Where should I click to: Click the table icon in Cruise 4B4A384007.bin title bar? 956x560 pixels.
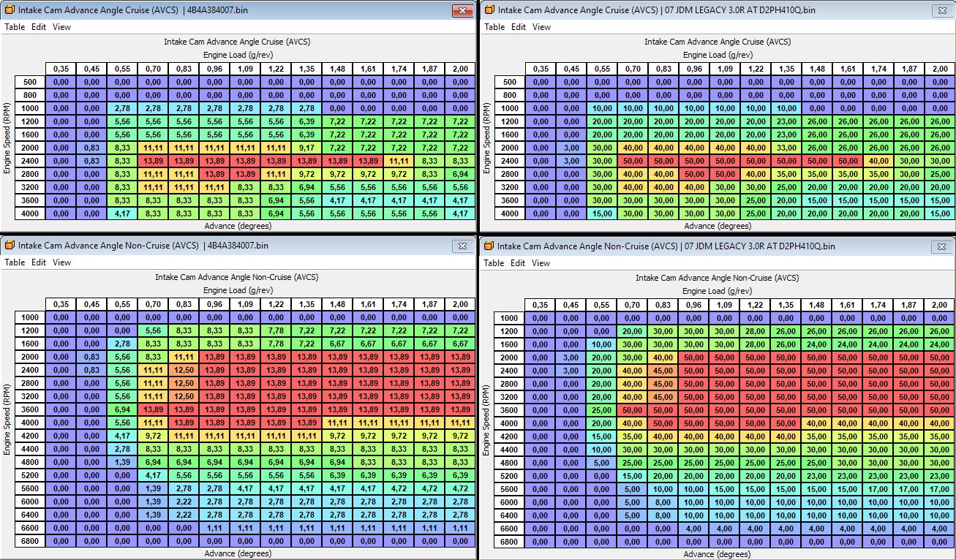(9, 10)
